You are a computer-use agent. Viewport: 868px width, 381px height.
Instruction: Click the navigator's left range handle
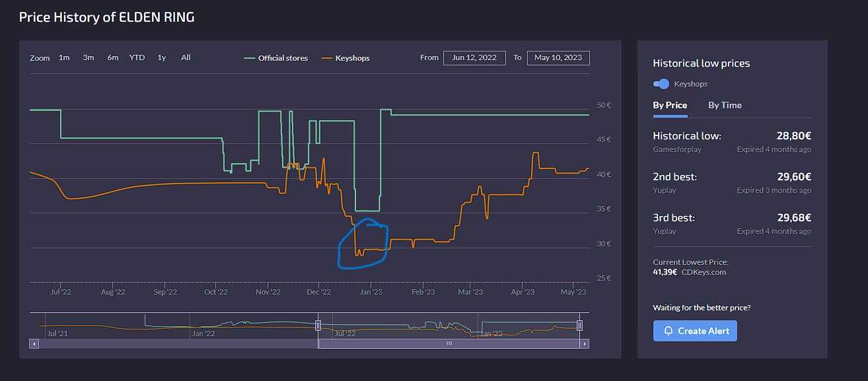pos(318,325)
